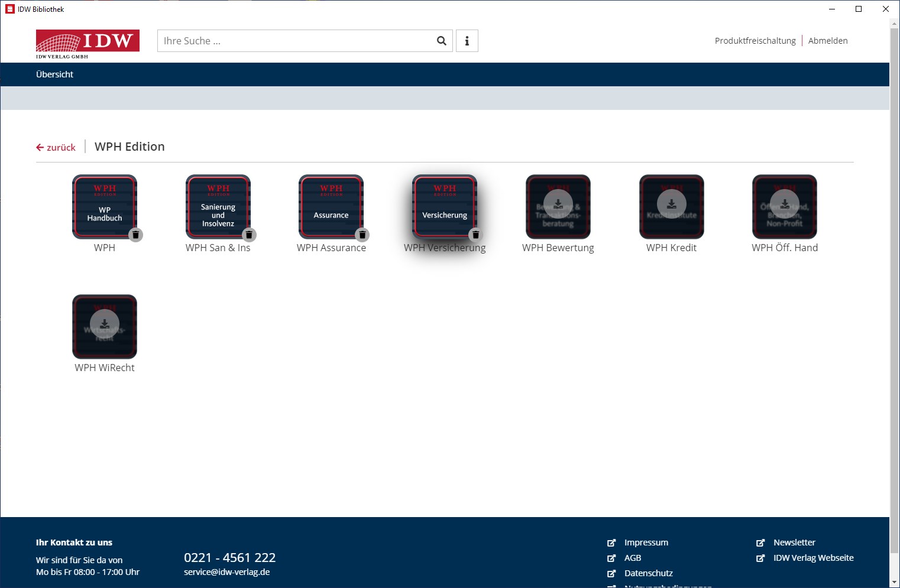This screenshot has height=588, width=900.
Task: Click the IDW Bibliothek title bar app icon
Action: [x=9, y=9]
